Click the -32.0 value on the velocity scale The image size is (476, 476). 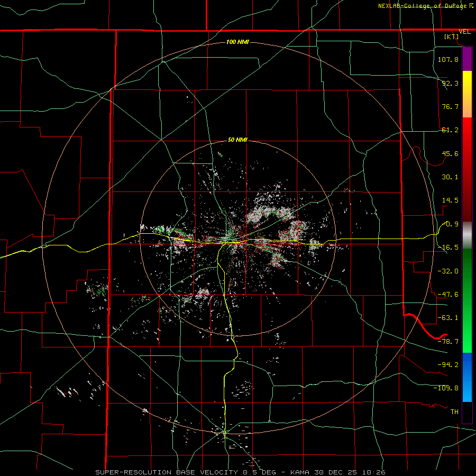448,271
